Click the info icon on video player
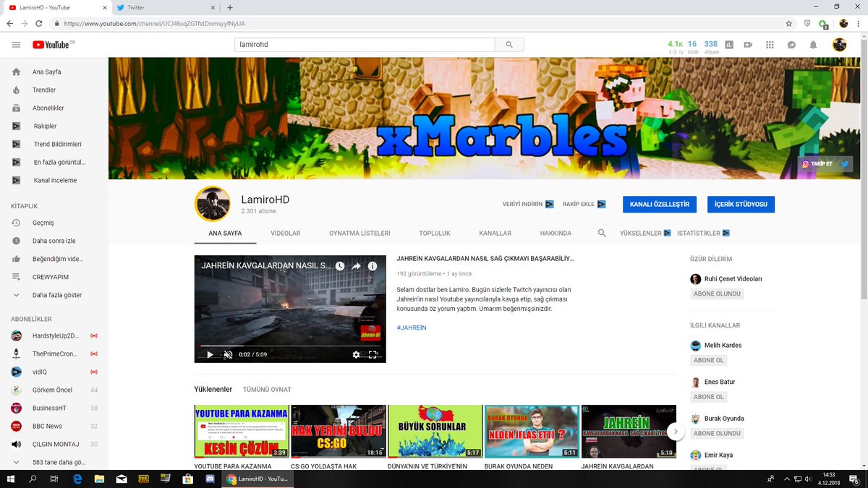The image size is (868, 488). coord(373,266)
